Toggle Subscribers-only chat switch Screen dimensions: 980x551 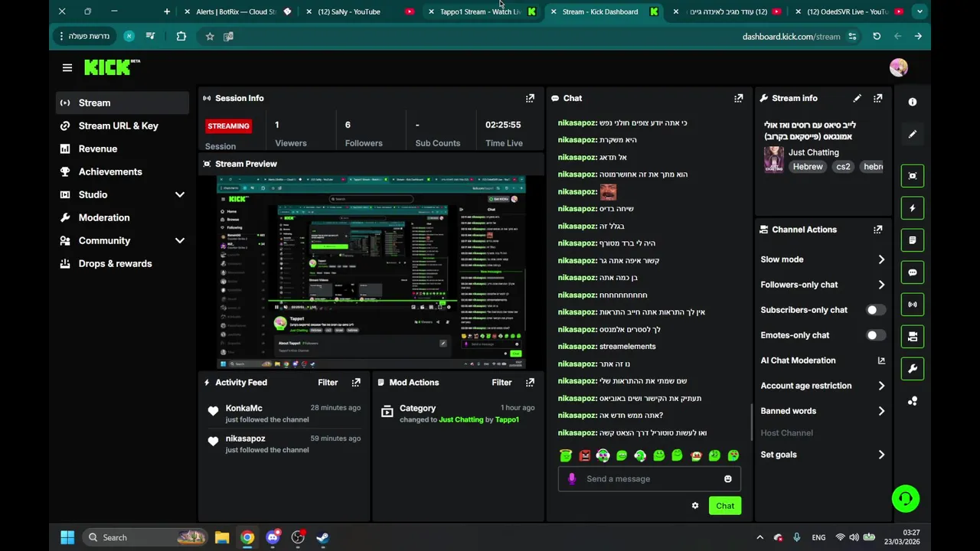coord(875,310)
